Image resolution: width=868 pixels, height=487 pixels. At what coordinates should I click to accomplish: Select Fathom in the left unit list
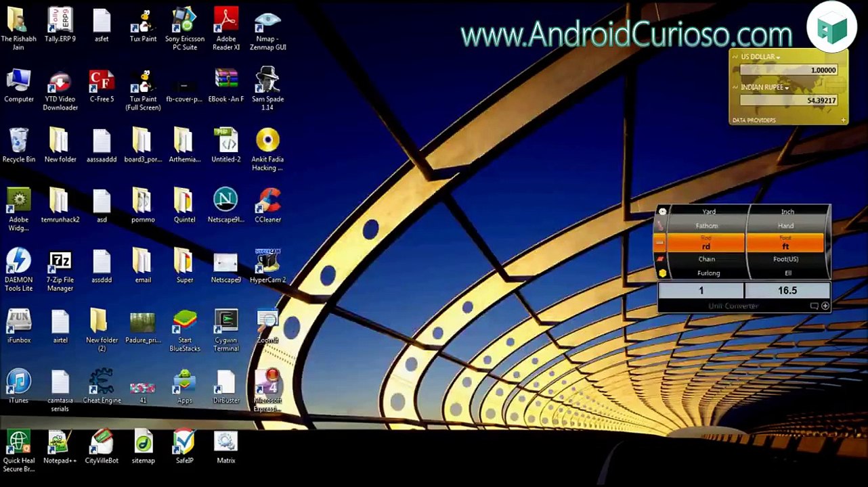click(x=707, y=226)
